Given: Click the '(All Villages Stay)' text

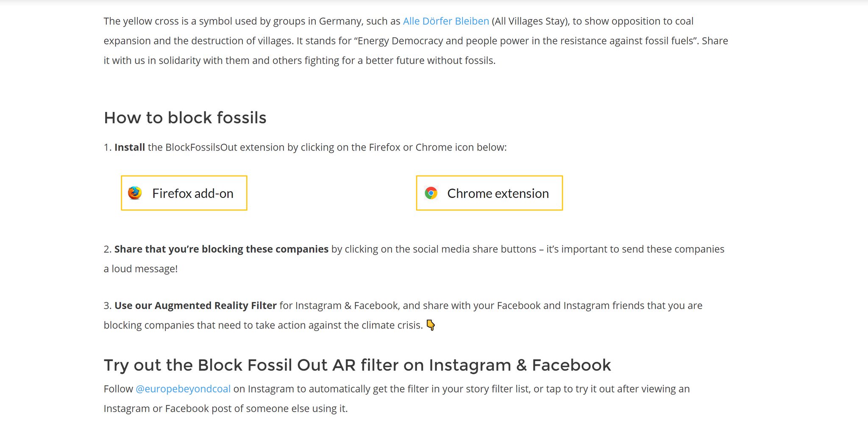Looking at the screenshot, I should pyautogui.click(x=531, y=21).
